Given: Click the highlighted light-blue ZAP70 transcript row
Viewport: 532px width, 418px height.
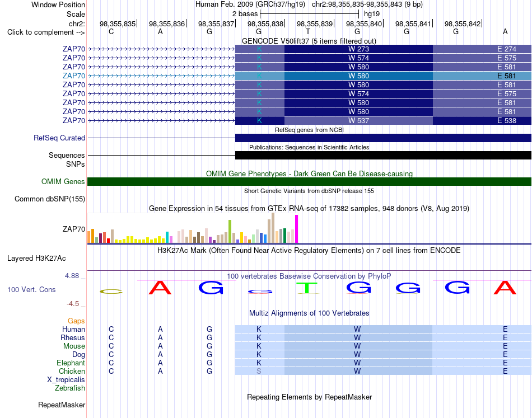Looking at the screenshot, I should [x=310, y=76].
